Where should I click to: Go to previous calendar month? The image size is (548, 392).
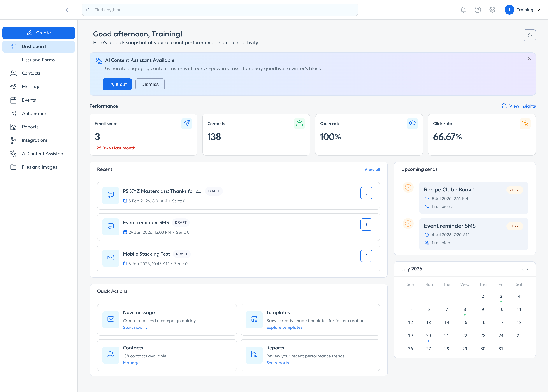tap(523, 269)
